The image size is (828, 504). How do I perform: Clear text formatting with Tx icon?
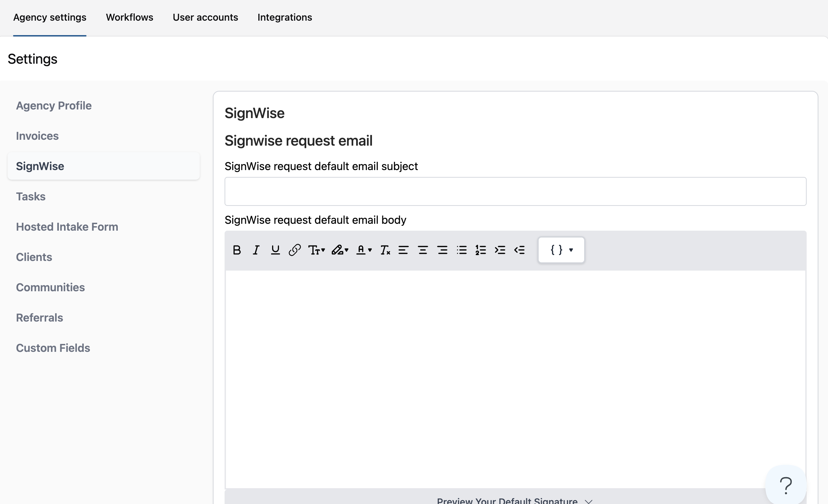point(385,250)
